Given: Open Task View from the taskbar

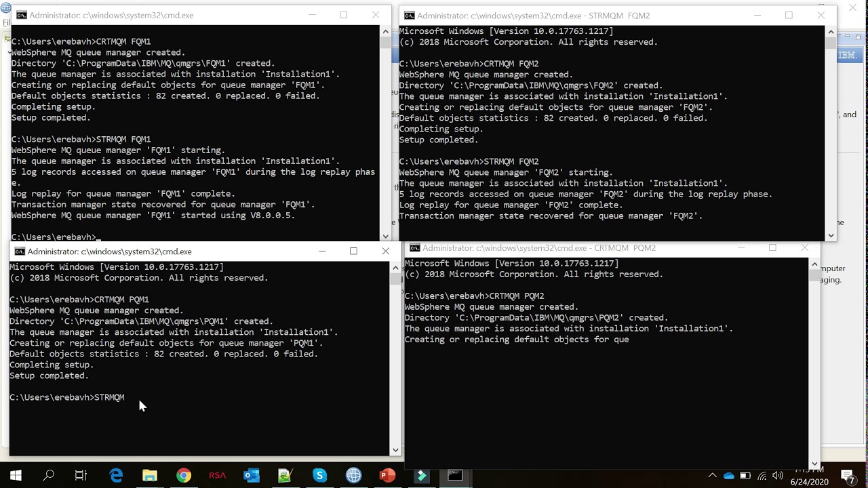Looking at the screenshot, I should click(81, 475).
